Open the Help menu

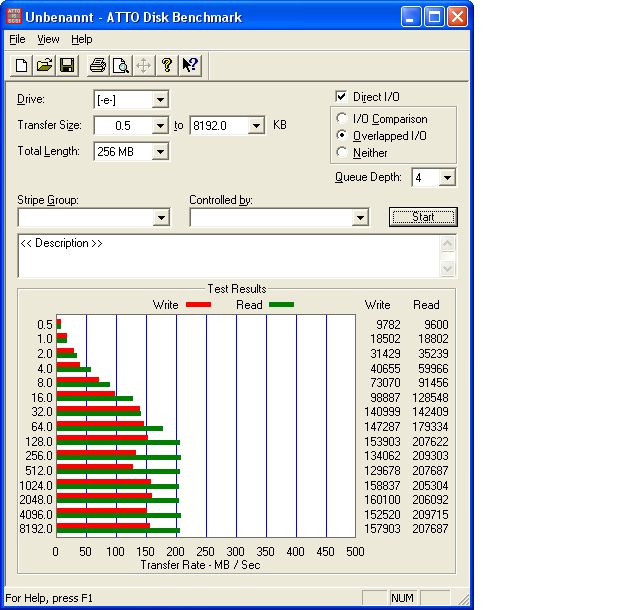82,40
